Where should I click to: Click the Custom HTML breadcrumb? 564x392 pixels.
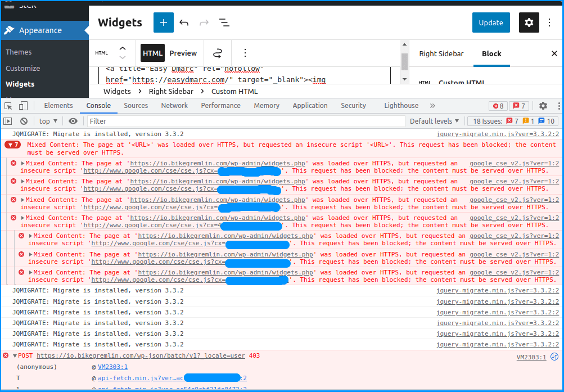pyautogui.click(x=234, y=91)
